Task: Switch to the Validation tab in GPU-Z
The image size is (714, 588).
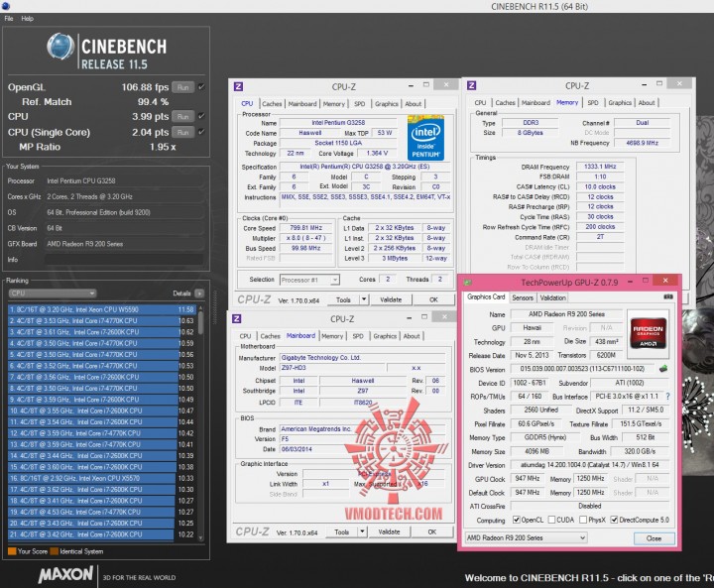Action: [552, 297]
